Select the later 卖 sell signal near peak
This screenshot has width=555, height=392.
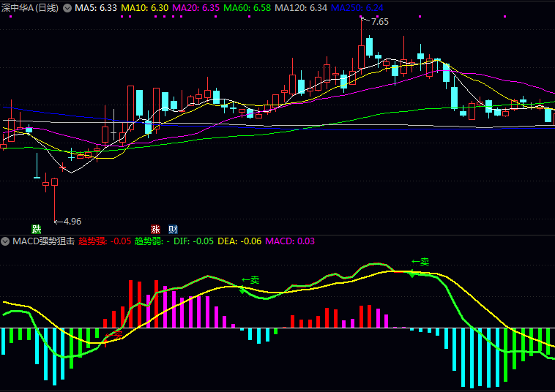pos(420,261)
